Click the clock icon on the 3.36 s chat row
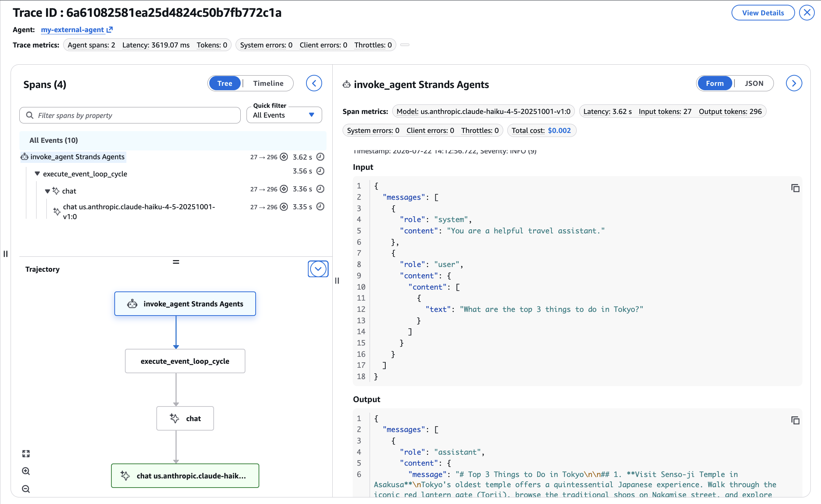Image resolution: width=821 pixels, height=504 pixels. tap(320, 189)
